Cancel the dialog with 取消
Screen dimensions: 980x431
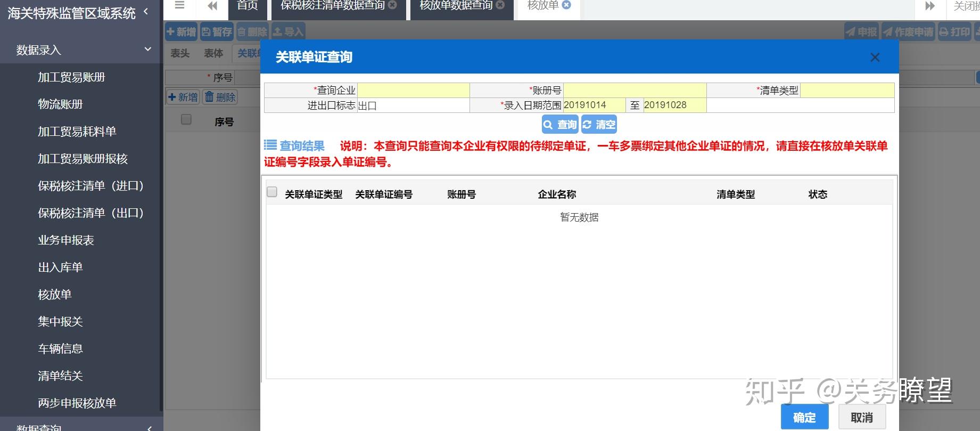click(x=862, y=417)
